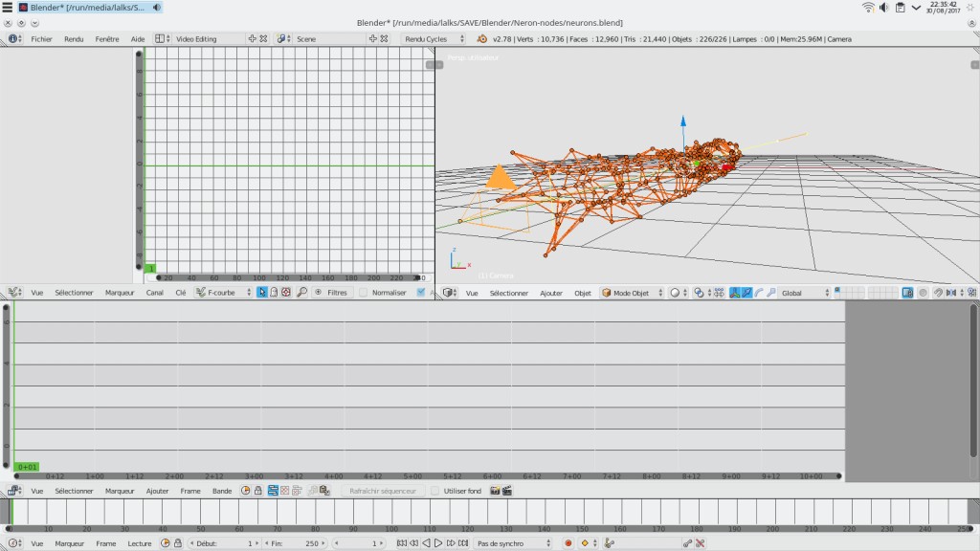This screenshot has height=551, width=980.
Task: Enable the Utiliser fond checkbox
Action: [x=436, y=491]
